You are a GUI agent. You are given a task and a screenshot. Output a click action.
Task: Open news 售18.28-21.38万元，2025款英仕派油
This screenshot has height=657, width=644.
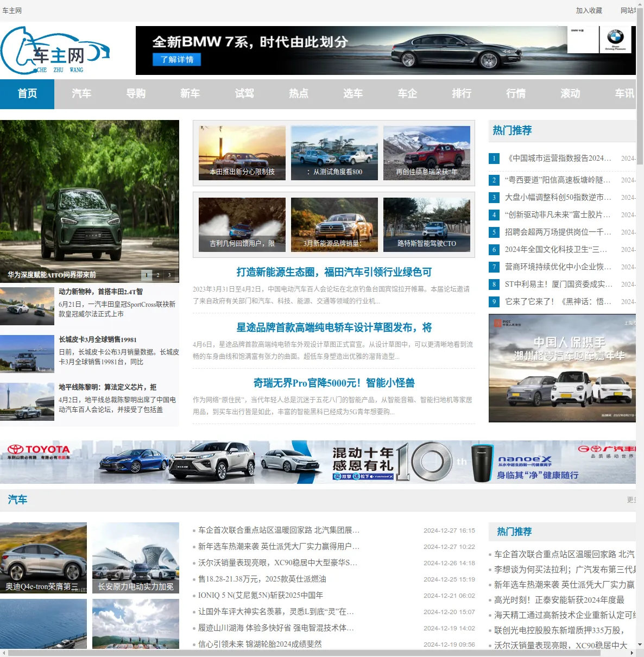point(262,579)
